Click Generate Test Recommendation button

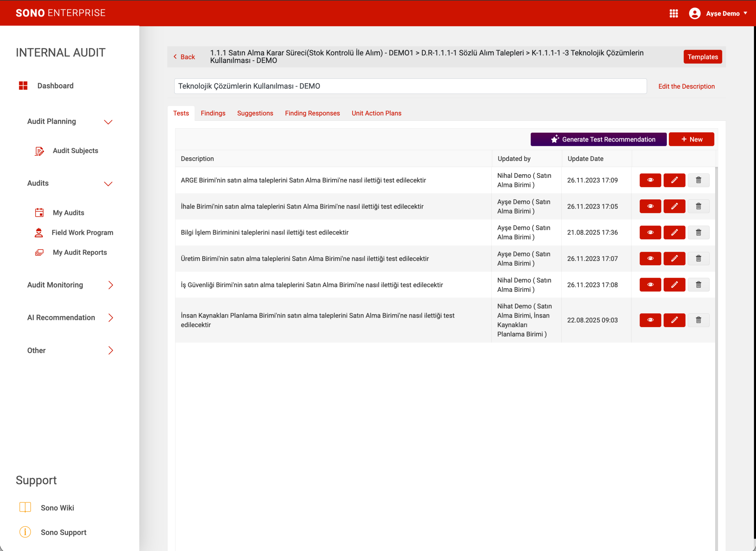pyautogui.click(x=598, y=139)
